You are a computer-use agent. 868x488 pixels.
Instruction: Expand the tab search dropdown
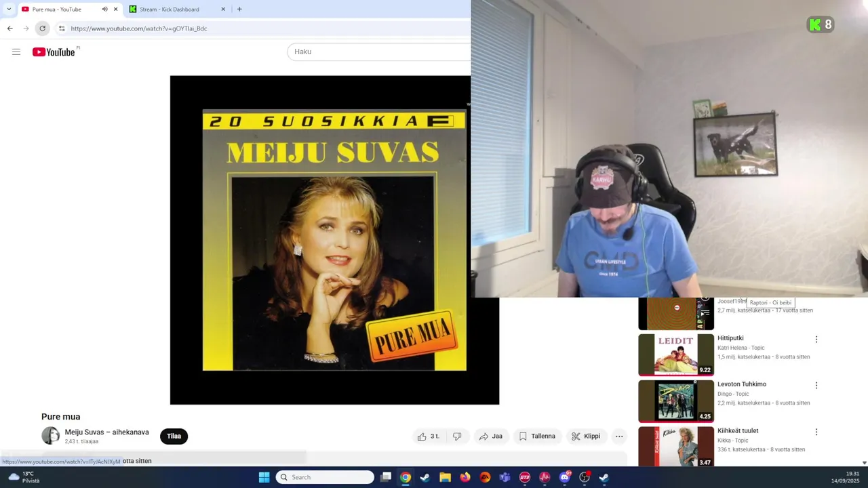point(9,9)
